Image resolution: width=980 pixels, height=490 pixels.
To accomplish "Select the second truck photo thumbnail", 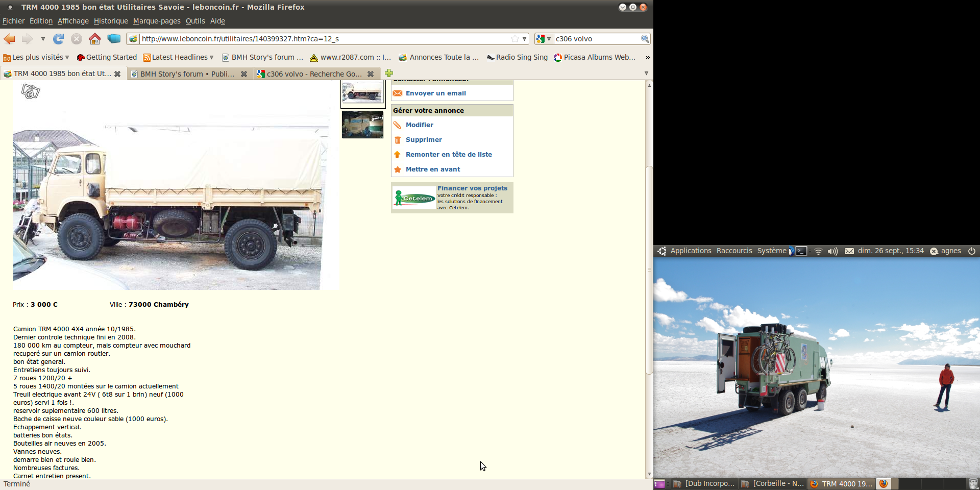I will (362, 125).
